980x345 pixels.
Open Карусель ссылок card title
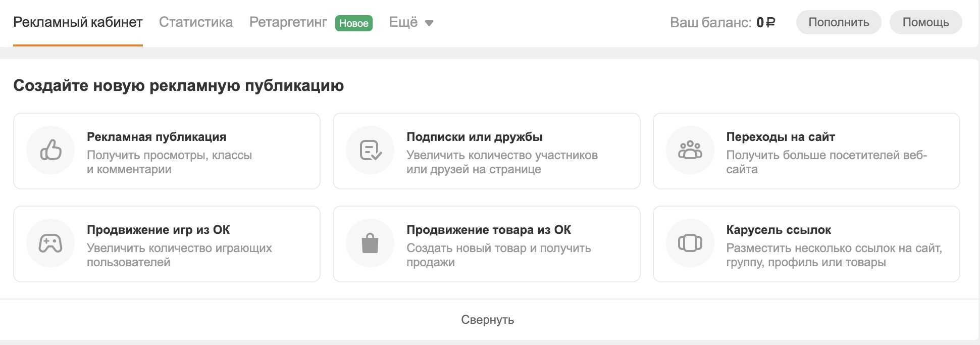click(778, 230)
